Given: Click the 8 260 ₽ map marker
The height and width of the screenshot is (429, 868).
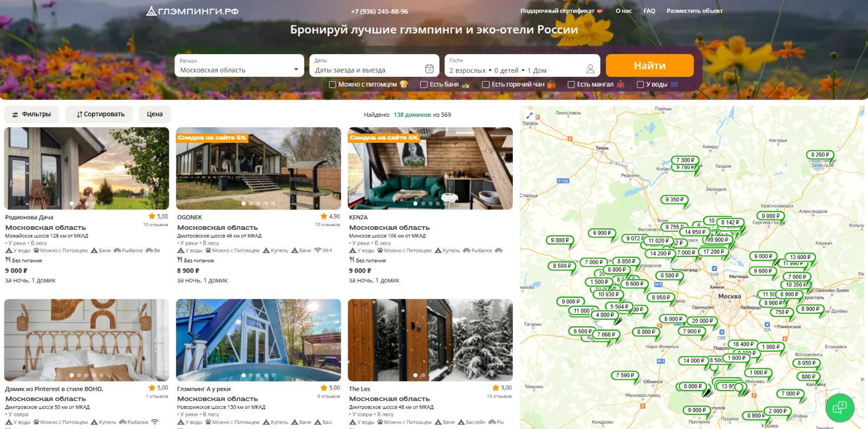Looking at the screenshot, I should tap(820, 155).
